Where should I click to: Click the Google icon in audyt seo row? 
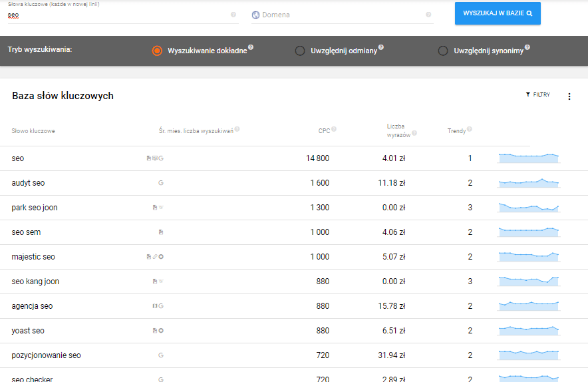[x=160, y=183]
